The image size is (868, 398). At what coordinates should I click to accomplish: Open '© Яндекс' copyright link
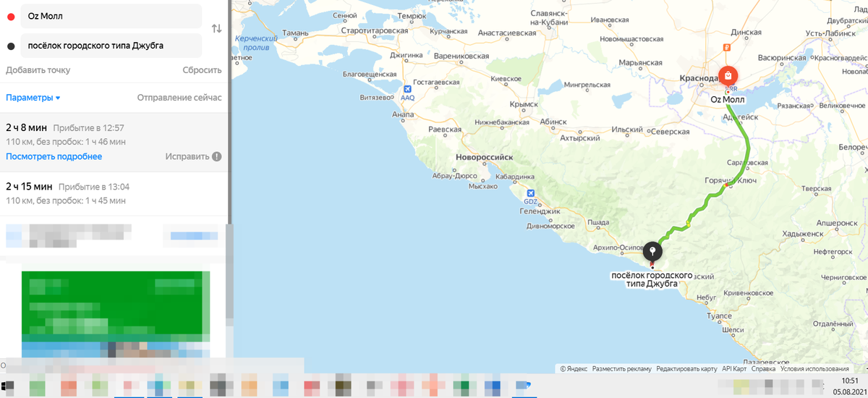574,369
